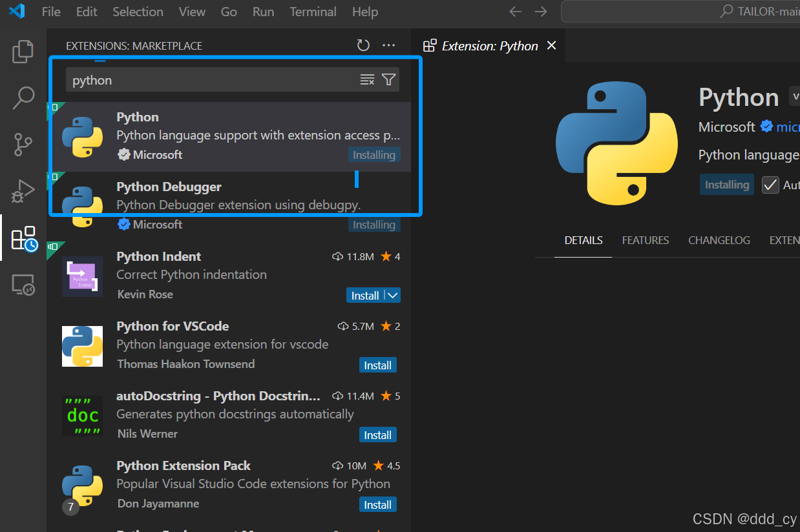The image size is (800, 532).
Task: Select the Python Debugger list entry title
Action: [x=169, y=187]
